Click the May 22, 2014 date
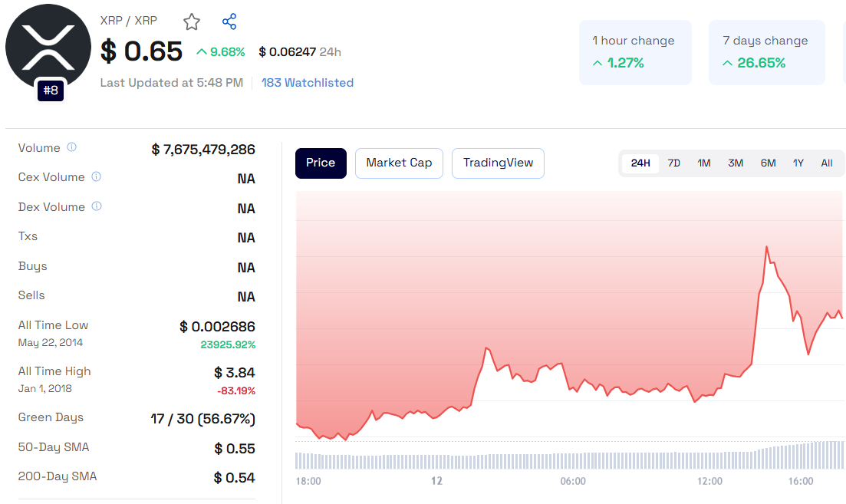846x504 pixels. click(x=50, y=343)
